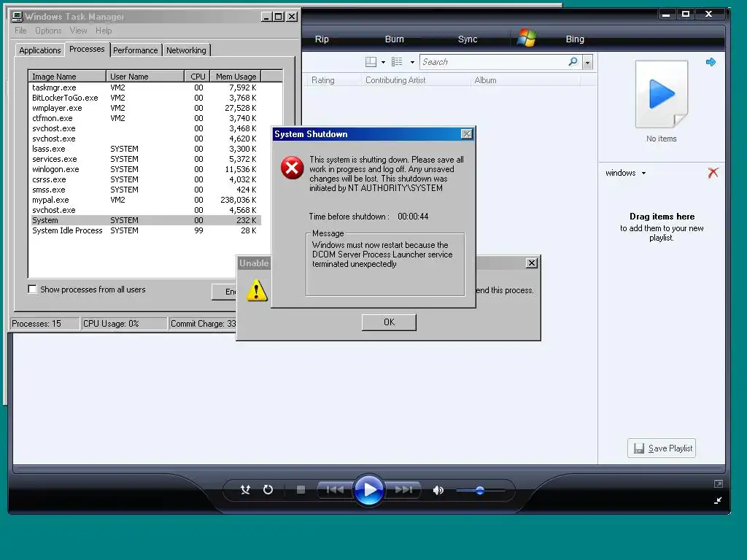Click the Windows logo icon in Media Player
This screenshot has height=560, width=747.
527,38
